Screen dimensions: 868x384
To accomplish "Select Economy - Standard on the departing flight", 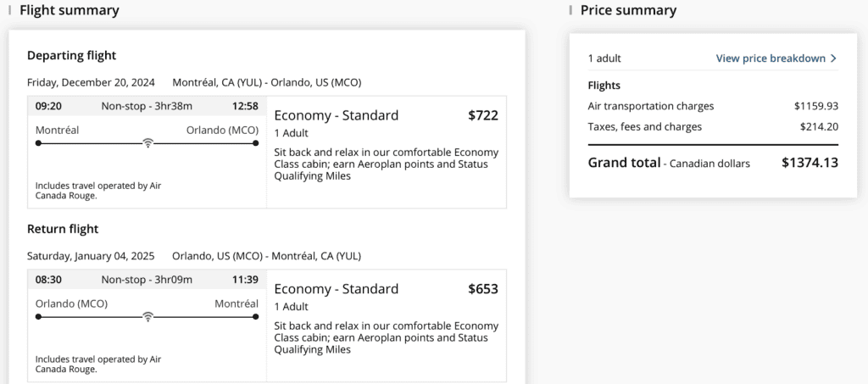I will point(337,115).
